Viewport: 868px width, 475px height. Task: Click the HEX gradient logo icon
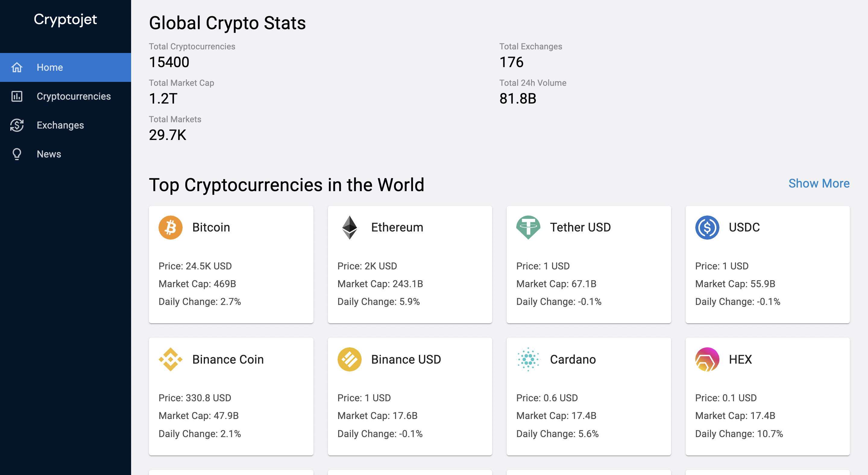[x=707, y=359]
